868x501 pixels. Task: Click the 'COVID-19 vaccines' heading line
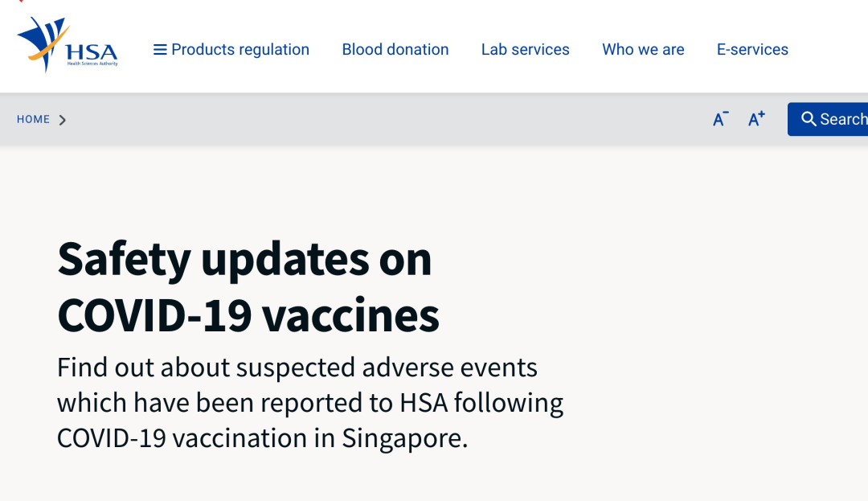248,315
